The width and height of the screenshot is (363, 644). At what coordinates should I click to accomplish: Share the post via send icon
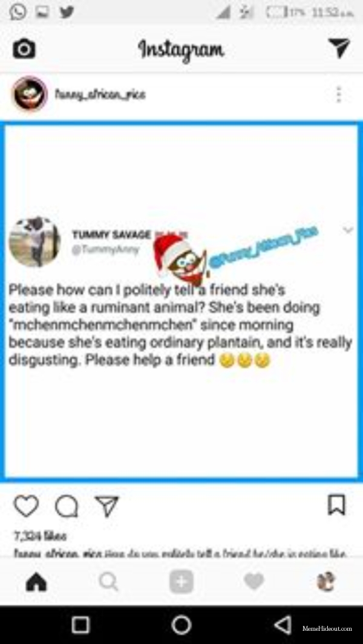click(x=106, y=506)
